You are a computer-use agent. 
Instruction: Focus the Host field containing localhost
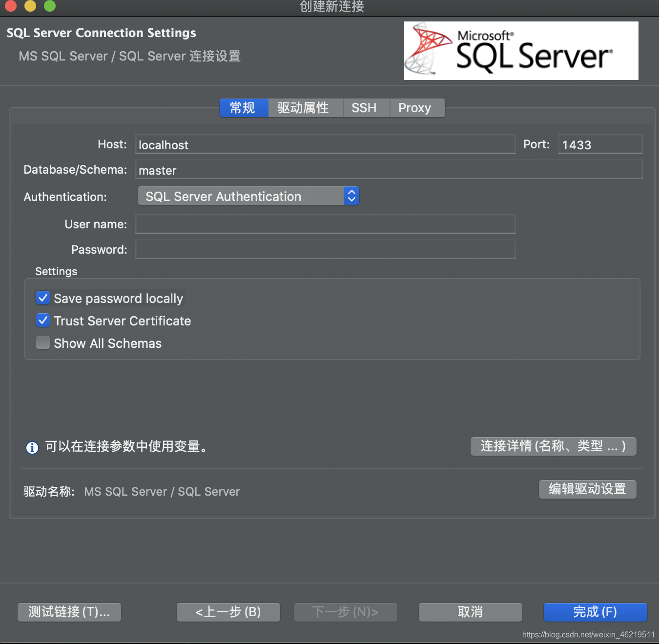click(325, 144)
